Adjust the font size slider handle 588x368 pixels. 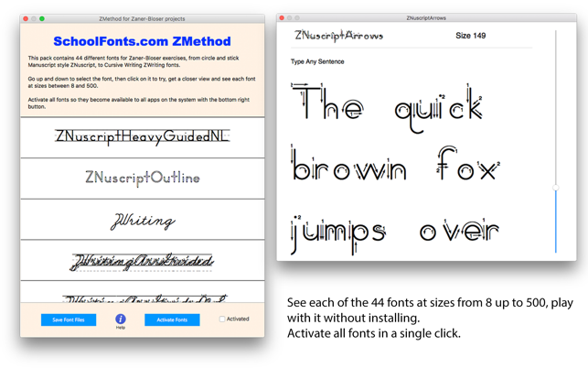point(556,188)
